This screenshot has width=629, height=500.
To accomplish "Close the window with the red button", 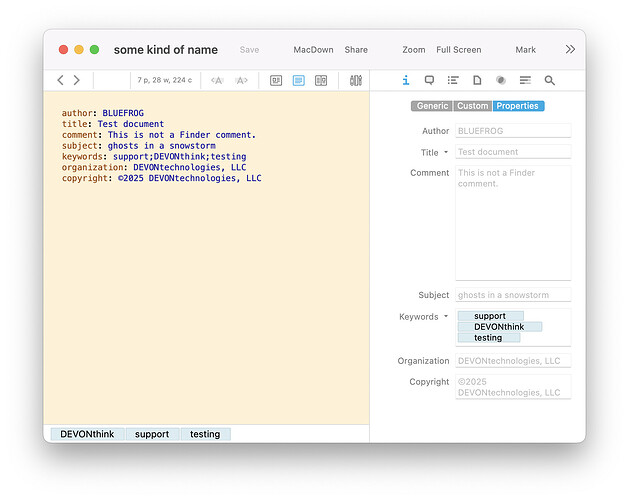I will coord(63,49).
